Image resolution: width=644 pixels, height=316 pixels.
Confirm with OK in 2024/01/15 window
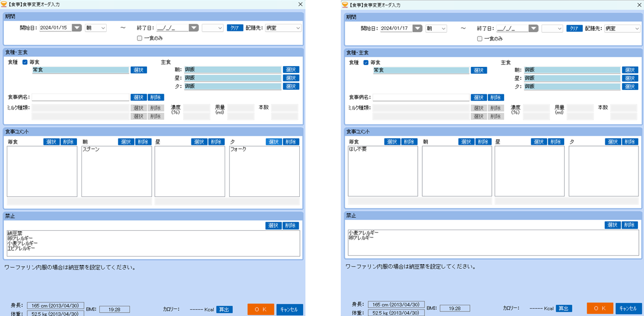[261, 309]
